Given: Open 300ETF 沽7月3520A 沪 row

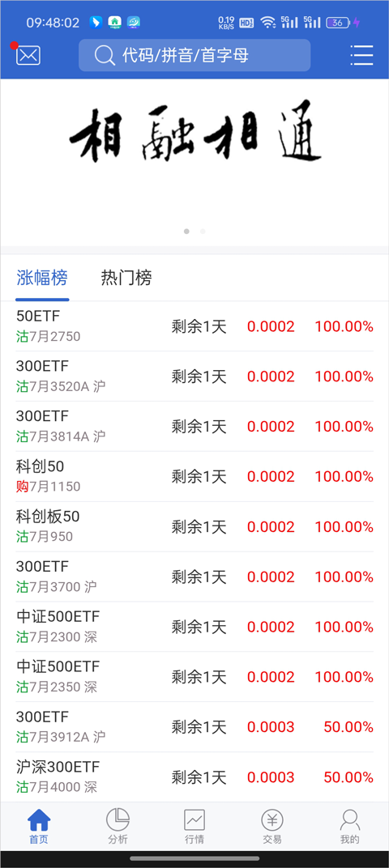Looking at the screenshot, I should pos(194,377).
